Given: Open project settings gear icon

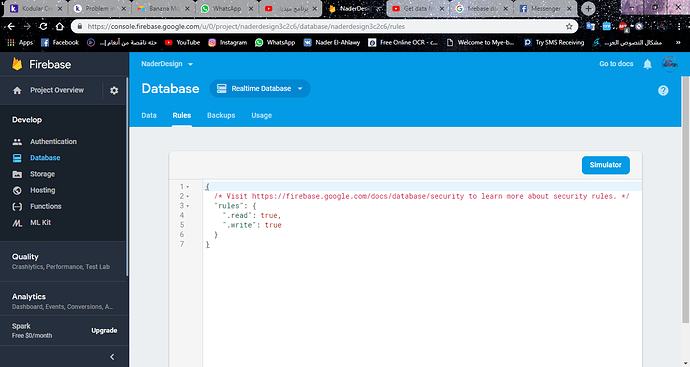Looking at the screenshot, I should point(114,90).
